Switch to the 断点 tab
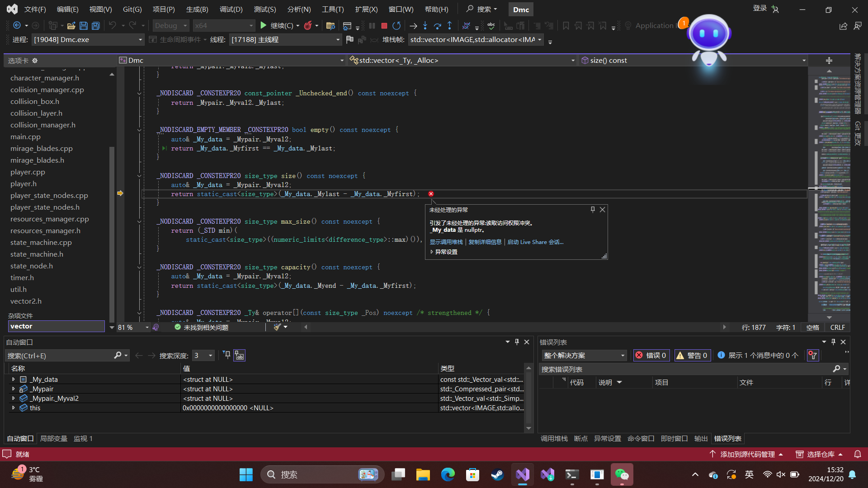This screenshot has height=488, width=868. click(x=580, y=439)
